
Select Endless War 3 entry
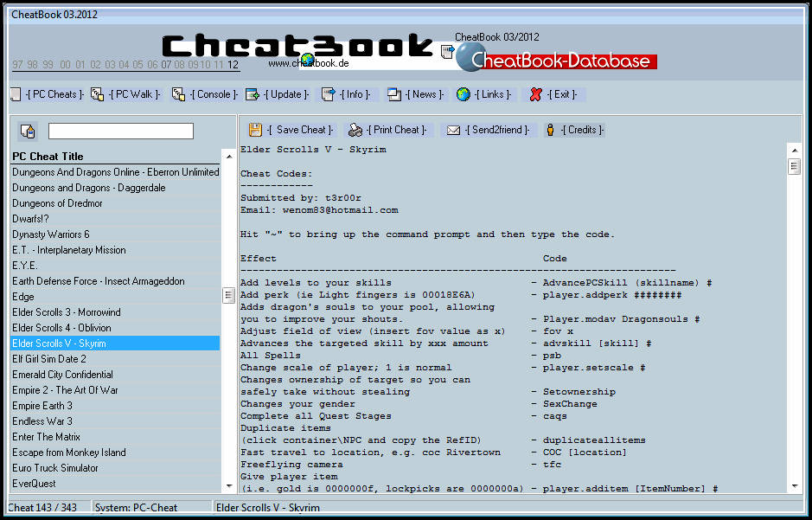(116, 420)
